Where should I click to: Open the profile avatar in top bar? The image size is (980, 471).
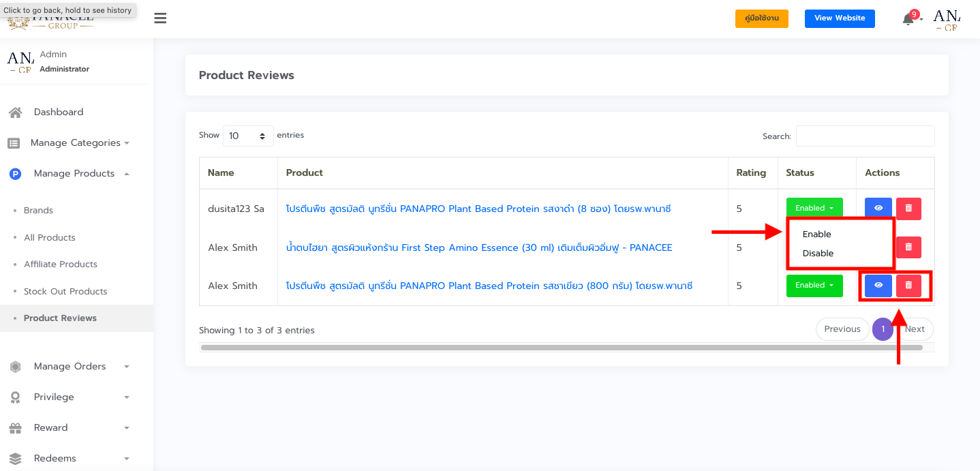pyautogui.click(x=947, y=19)
